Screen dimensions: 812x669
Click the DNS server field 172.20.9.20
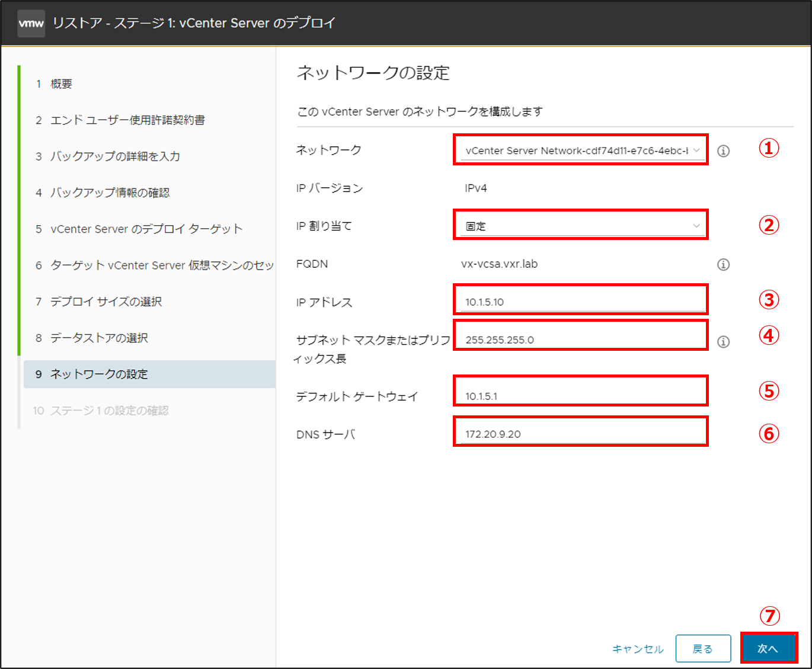[x=583, y=434]
